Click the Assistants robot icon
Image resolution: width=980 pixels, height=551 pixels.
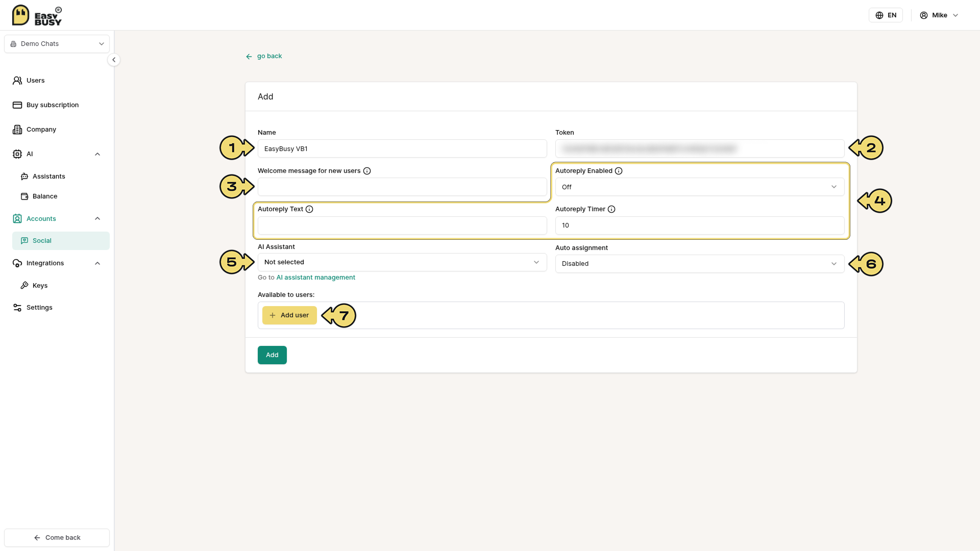coord(24,177)
